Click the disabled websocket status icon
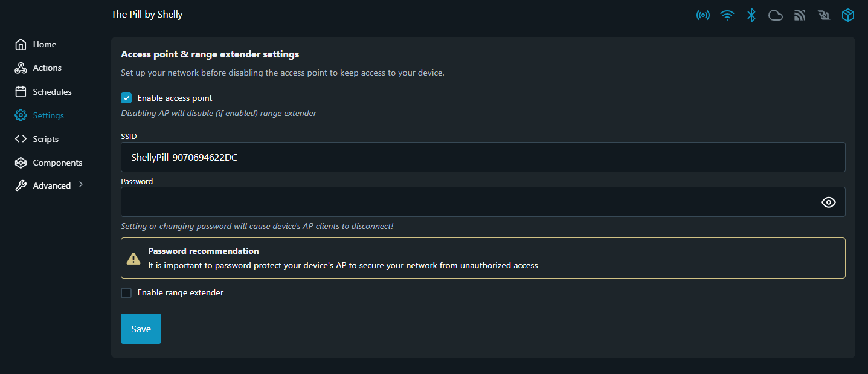This screenshot has width=868, height=374. tap(824, 15)
